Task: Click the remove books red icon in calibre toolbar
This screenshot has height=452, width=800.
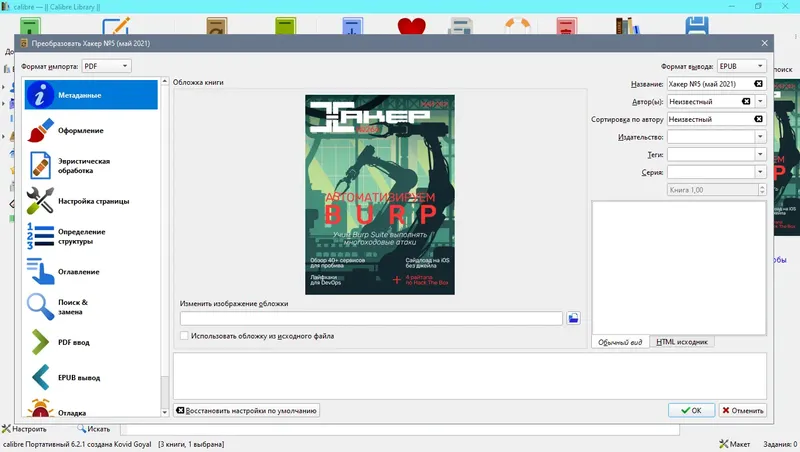Action: click(x=566, y=26)
